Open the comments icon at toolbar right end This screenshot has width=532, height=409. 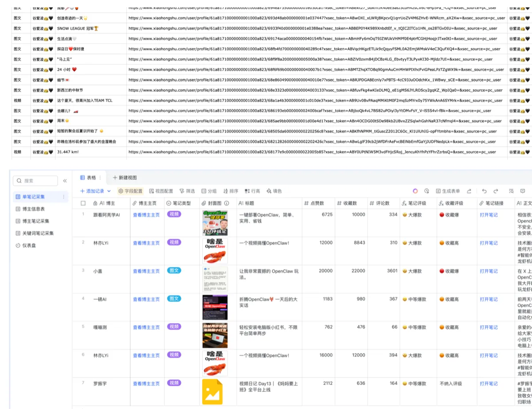click(523, 191)
